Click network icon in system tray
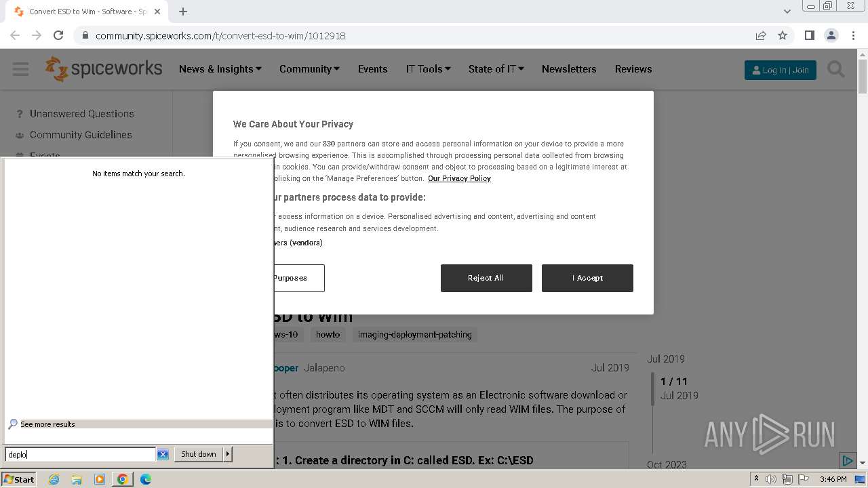The width and height of the screenshot is (868, 488). coord(787,479)
